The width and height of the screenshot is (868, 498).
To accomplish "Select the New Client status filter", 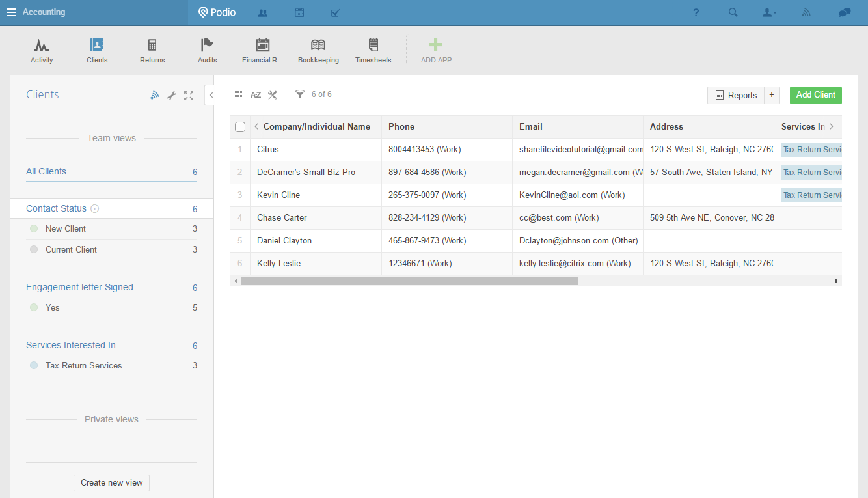I will [65, 228].
